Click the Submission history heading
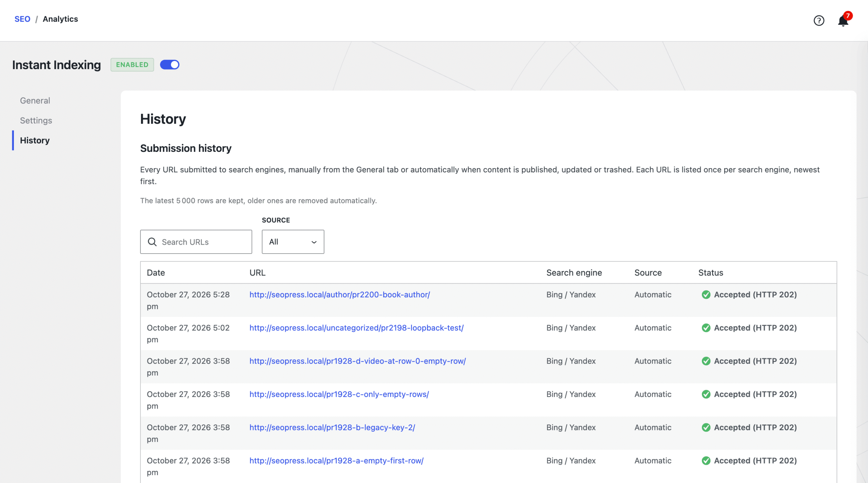 pos(186,148)
